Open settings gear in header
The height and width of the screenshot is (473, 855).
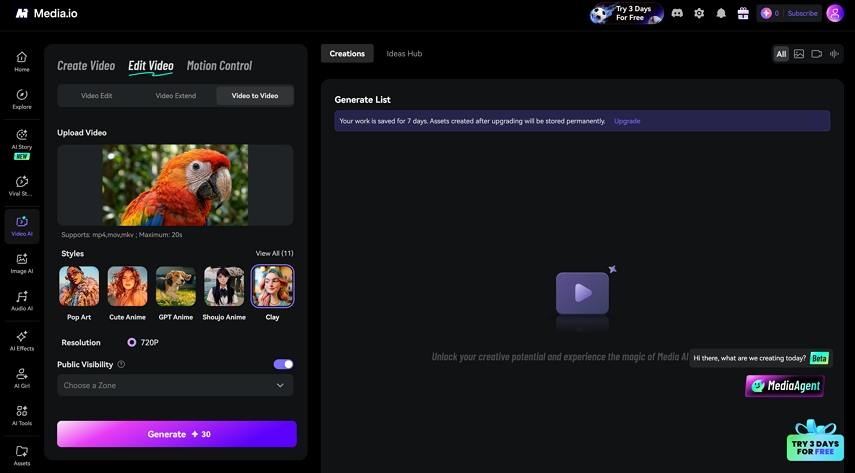coord(699,14)
